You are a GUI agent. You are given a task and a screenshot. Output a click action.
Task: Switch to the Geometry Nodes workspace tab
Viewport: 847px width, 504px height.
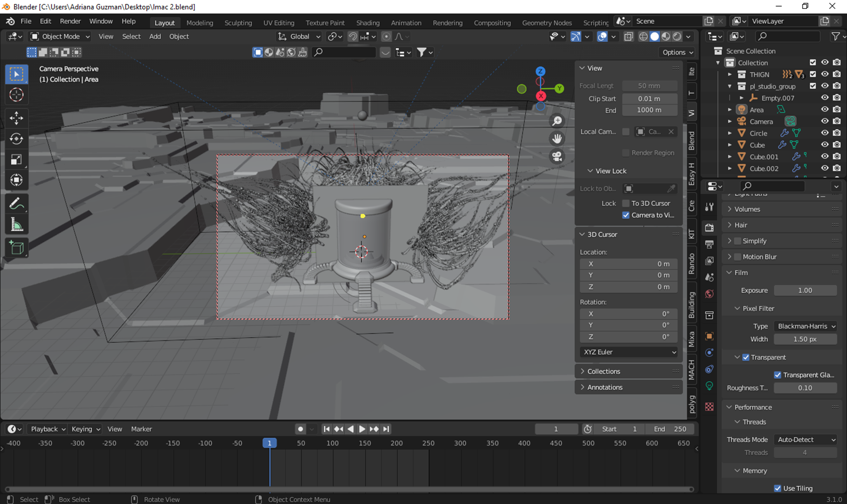547,23
